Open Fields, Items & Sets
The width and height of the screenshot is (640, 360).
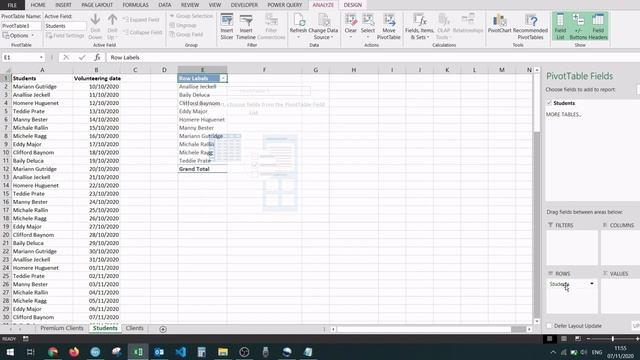click(419, 26)
